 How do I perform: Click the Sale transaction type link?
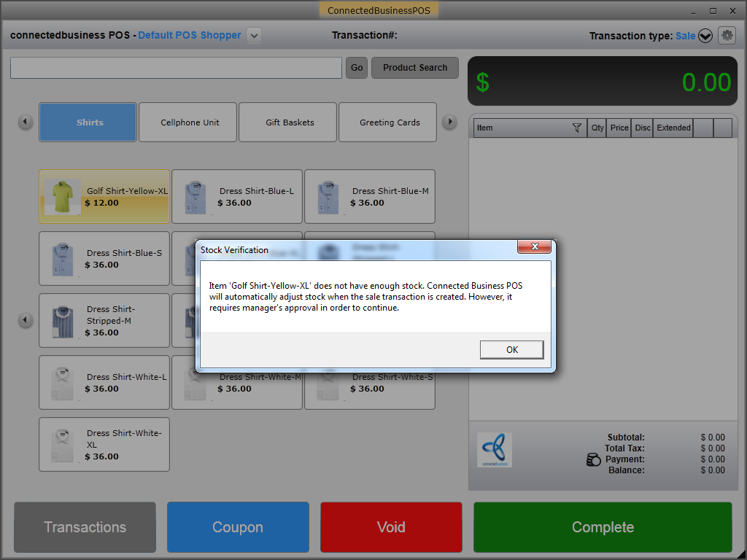click(685, 36)
